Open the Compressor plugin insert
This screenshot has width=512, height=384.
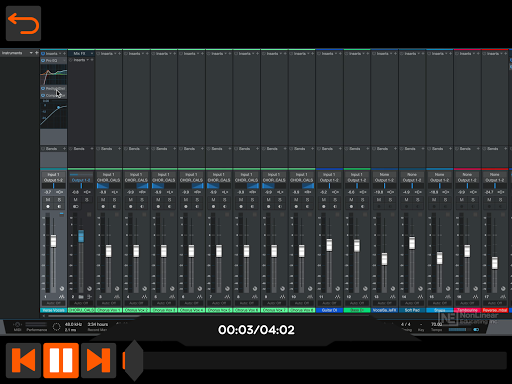click(54, 96)
